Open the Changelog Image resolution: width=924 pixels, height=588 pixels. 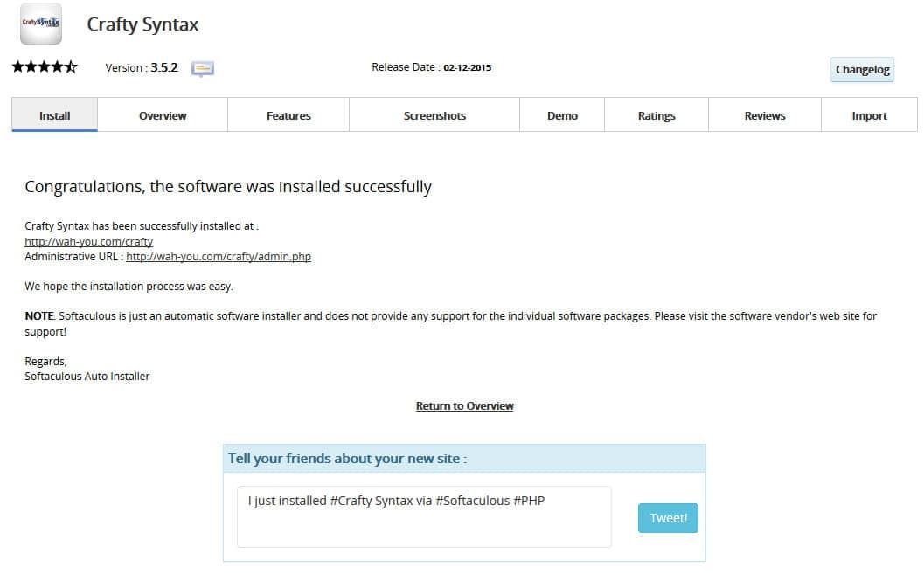[x=862, y=70]
